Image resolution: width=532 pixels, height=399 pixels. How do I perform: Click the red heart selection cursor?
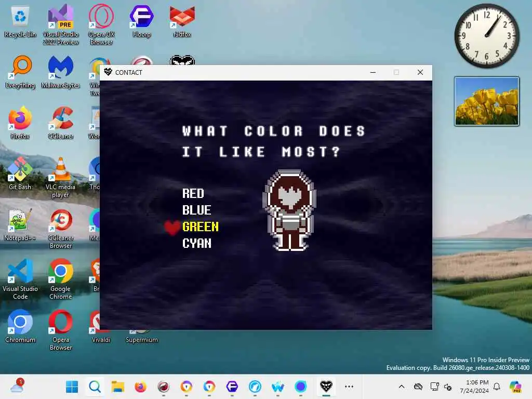point(172,228)
